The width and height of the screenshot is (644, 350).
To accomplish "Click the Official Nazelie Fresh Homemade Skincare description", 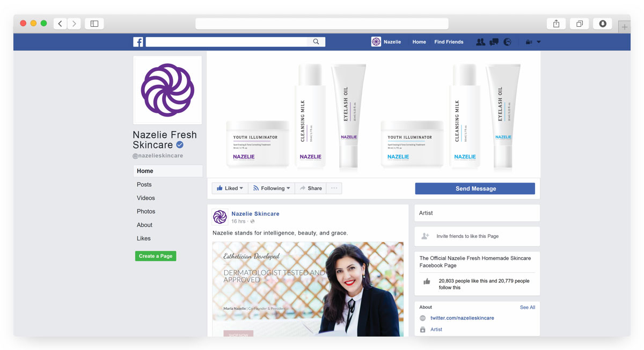I will (x=475, y=262).
